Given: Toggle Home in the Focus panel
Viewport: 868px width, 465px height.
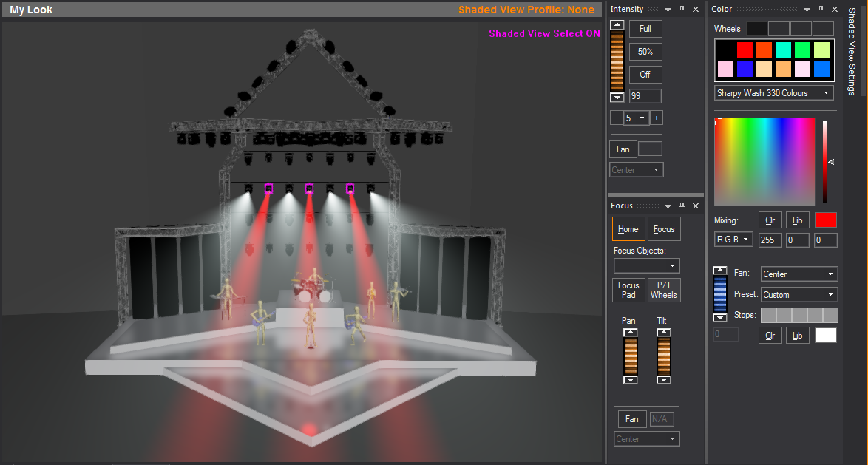Looking at the screenshot, I should pos(628,229).
